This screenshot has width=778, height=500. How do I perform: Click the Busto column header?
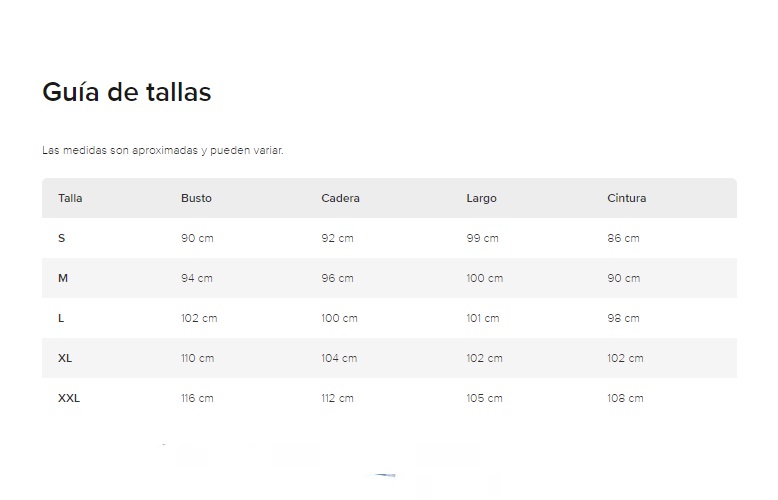click(x=196, y=198)
